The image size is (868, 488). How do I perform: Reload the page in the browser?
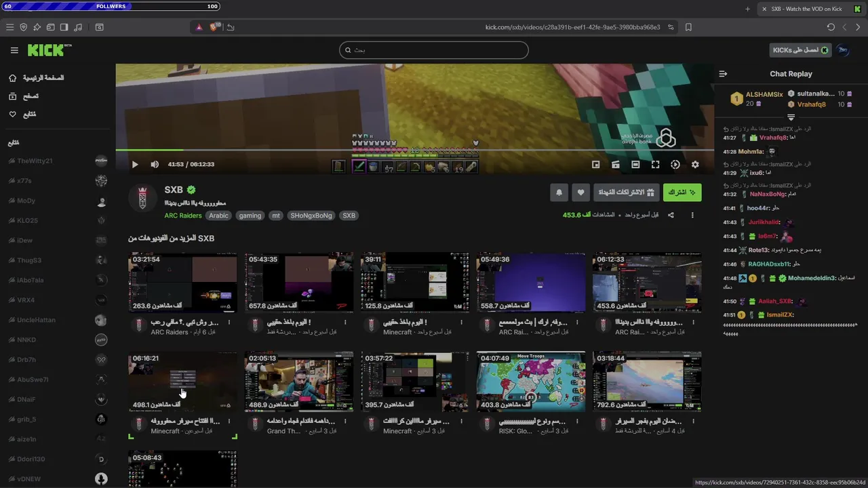point(831,27)
